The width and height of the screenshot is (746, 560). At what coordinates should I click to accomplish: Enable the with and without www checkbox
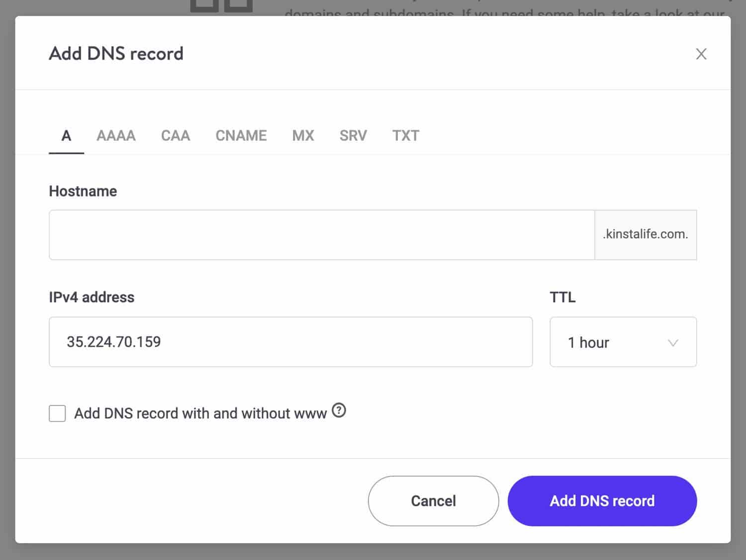(x=57, y=413)
